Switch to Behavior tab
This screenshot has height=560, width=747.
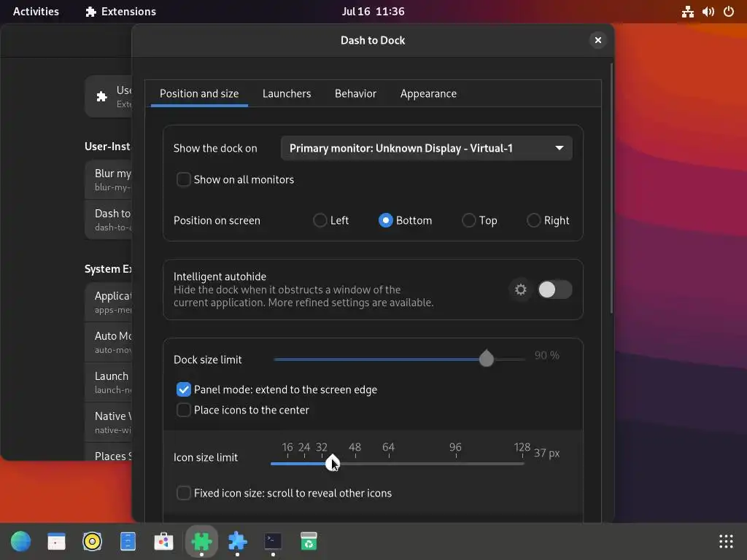(x=355, y=94)
